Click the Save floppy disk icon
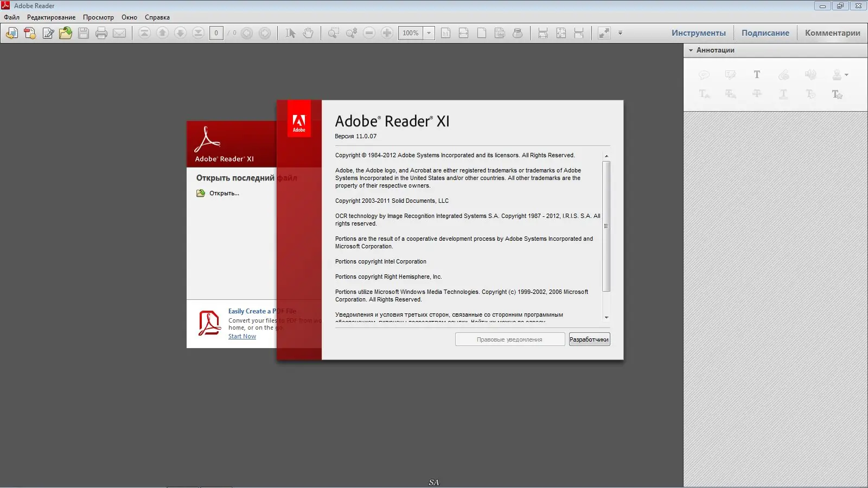 click(84, 33)
